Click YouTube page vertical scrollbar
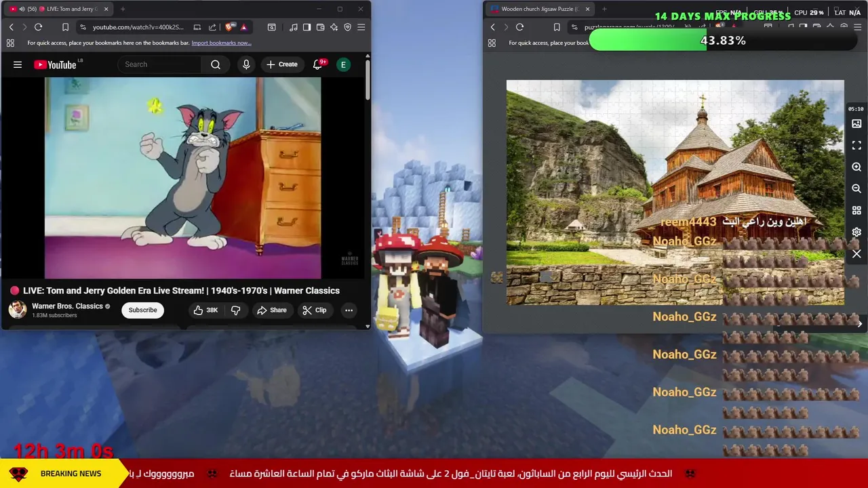This screenshot has width=868, height=488. 368,81
